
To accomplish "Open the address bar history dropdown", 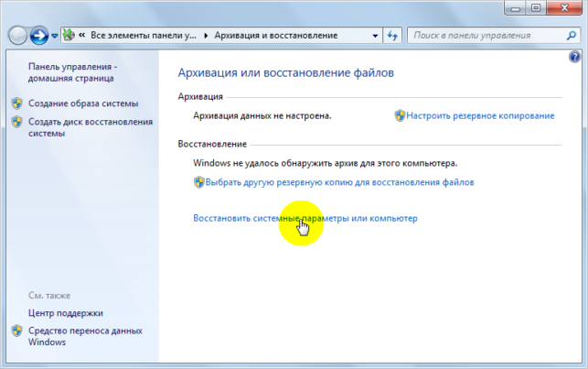I will tap(375, 36).
